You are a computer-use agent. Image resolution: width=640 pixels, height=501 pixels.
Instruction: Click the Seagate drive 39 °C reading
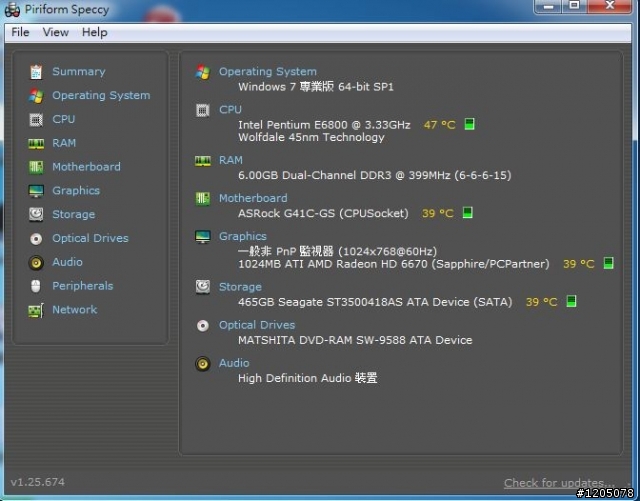(x=542, y=302)
